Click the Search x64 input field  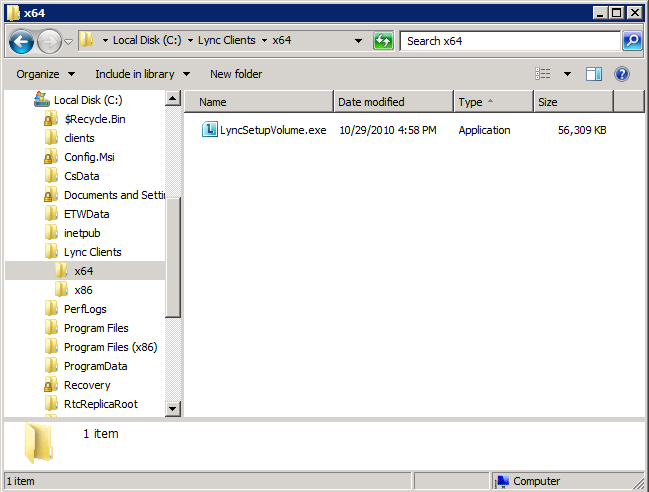[x=510, y=41]
